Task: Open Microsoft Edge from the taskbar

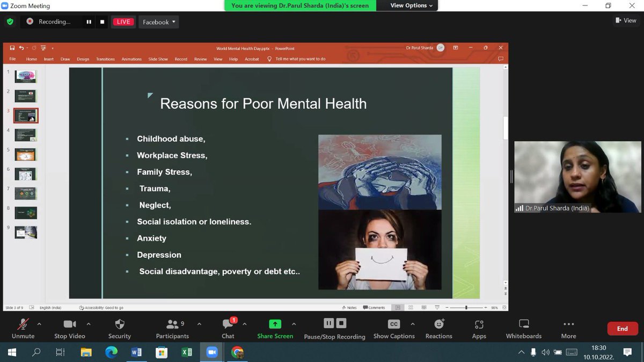Action: [x=111, y=352]
